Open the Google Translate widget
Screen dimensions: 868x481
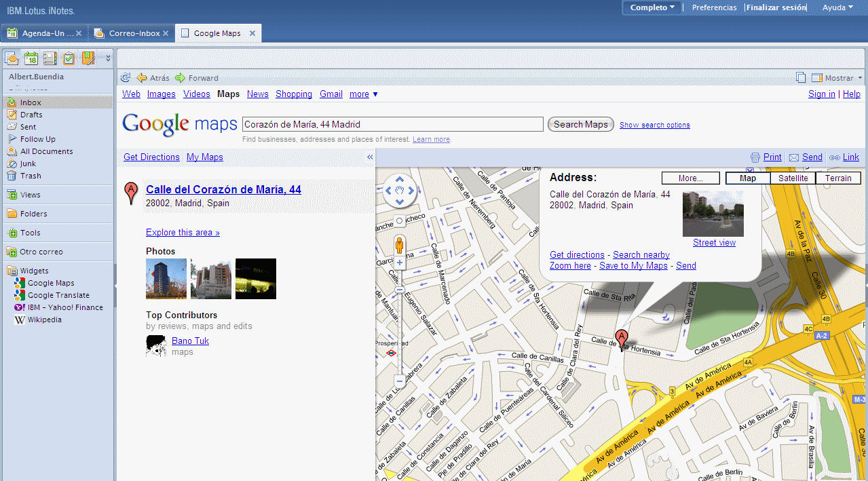58,295
